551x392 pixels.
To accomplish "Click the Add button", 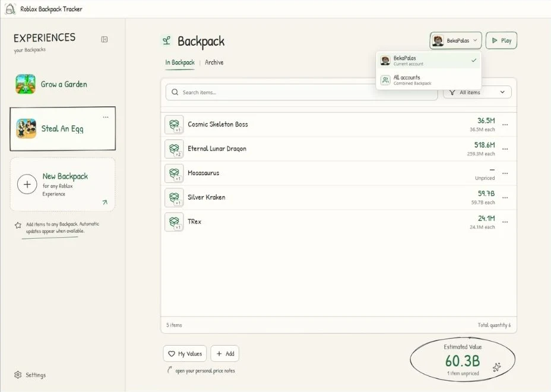I will point(225,353).
